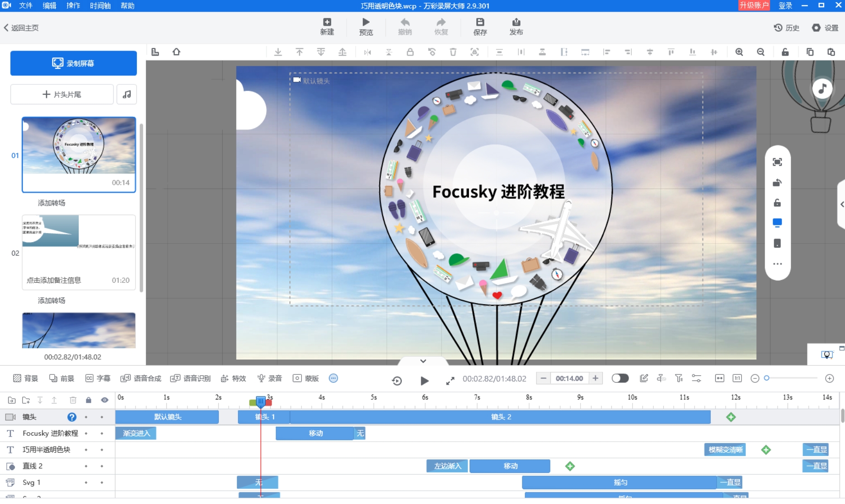
Task: Toggle the switch next to the duration field
Action: [620, 378]
